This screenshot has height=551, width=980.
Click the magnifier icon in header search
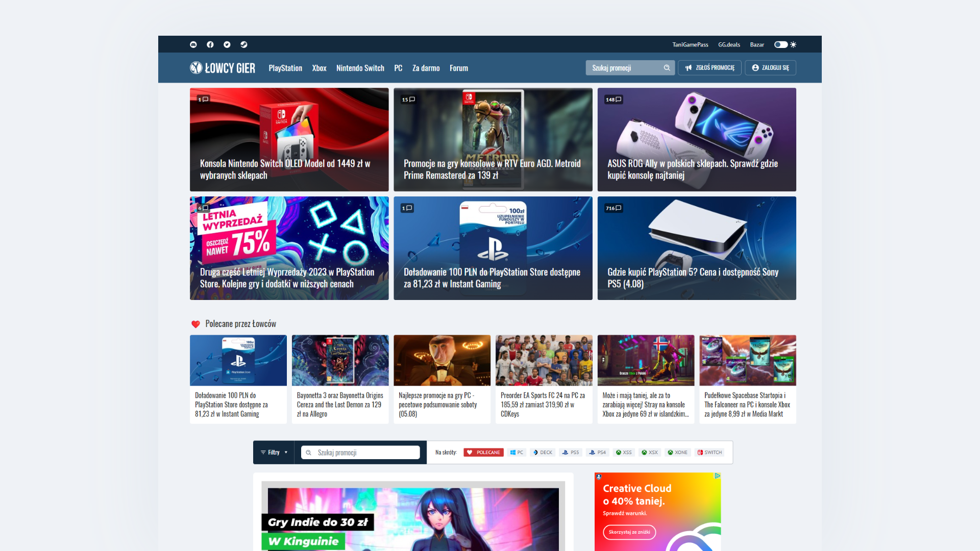tap(667, 68)
